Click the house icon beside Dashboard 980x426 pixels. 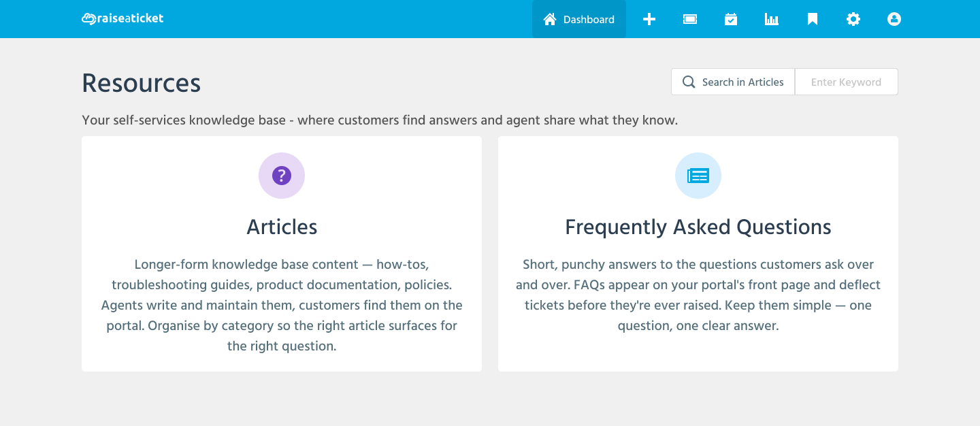(550, 19)
